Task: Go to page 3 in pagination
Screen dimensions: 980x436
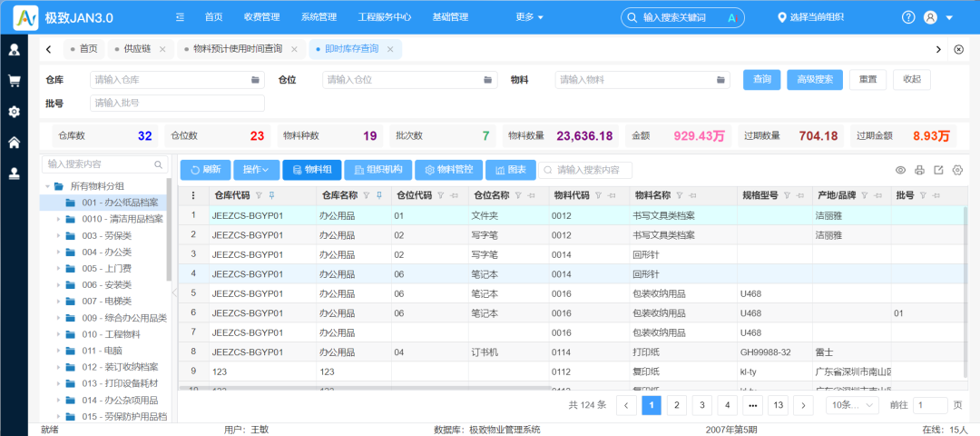Action: point(701,405)
